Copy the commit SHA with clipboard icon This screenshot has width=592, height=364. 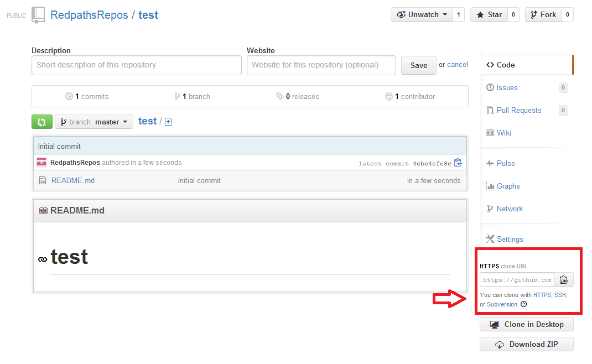pyautogui.click(x=458, y=163)
